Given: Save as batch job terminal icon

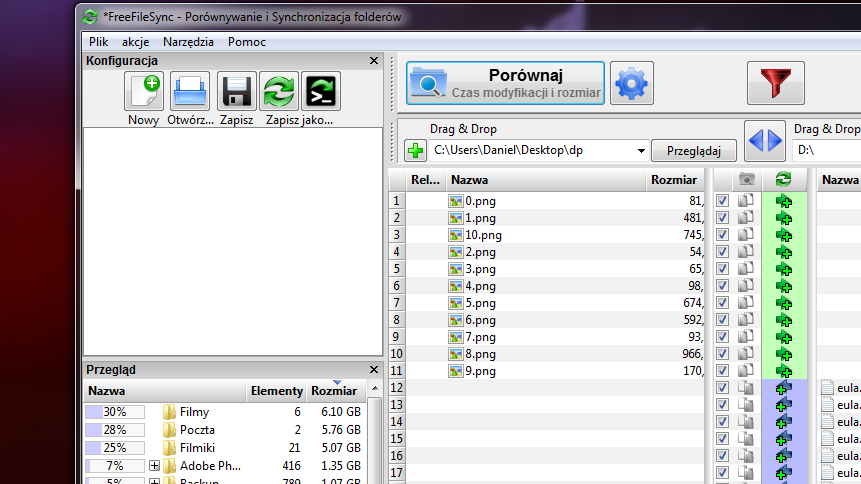Looking at the screenshot, I should click(321, 91).
